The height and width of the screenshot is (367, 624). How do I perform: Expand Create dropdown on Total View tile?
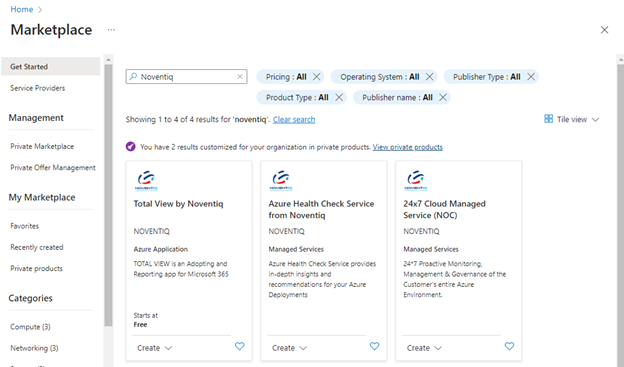[x=154, y=348]
